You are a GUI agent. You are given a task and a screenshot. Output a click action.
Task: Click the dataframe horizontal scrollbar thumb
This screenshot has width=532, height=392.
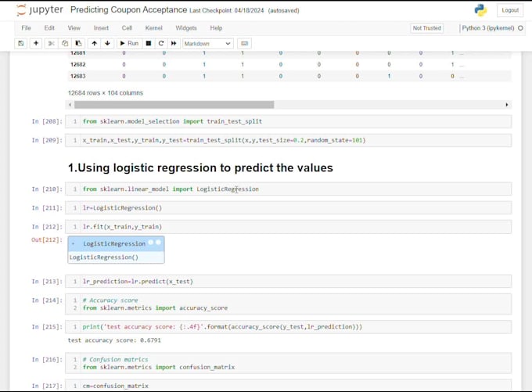[174, 105]
